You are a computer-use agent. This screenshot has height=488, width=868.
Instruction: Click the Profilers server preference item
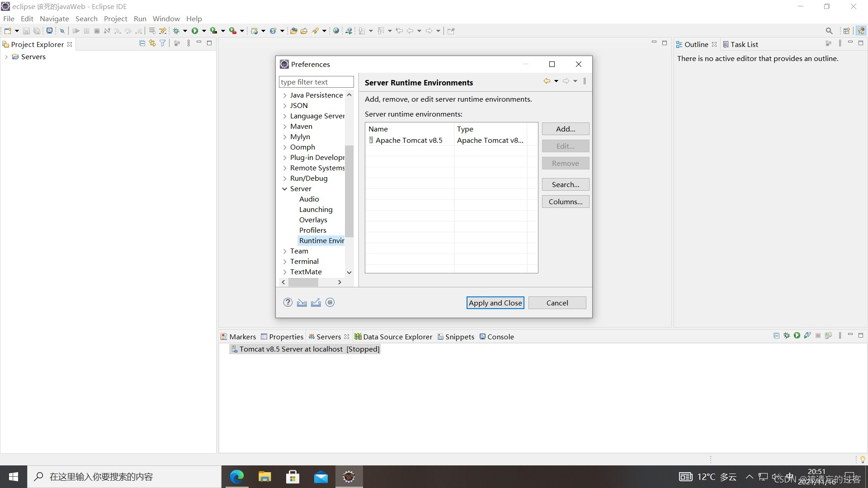click(312, 230)
